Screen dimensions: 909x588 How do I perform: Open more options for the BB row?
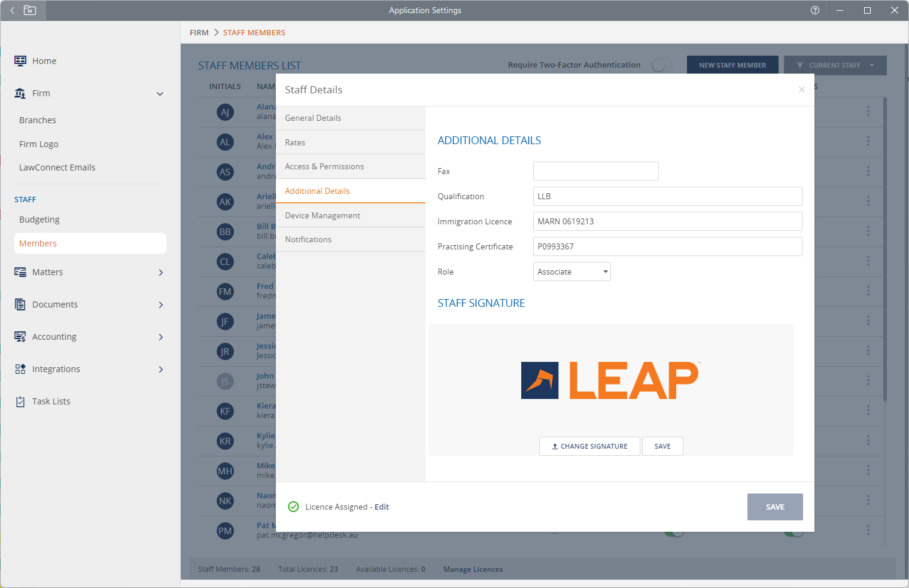pos(868,231)
